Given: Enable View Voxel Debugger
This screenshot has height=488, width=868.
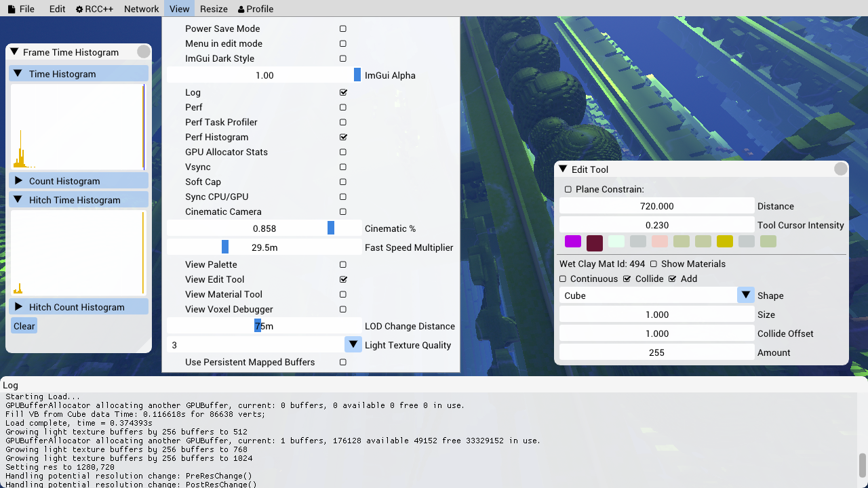Looking at the screenshot, I should pos(343,309).
